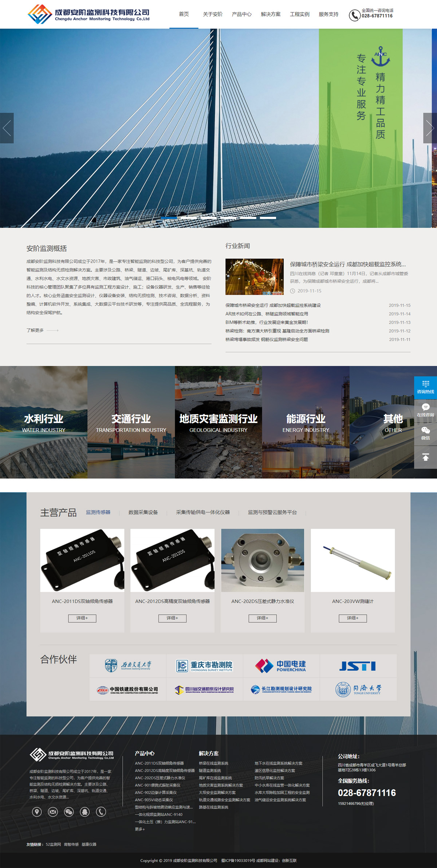Image resolution: width=437 pixels, height=868 pixels.
Task: Click the footer email envelope icon
Action: [53, 812]
